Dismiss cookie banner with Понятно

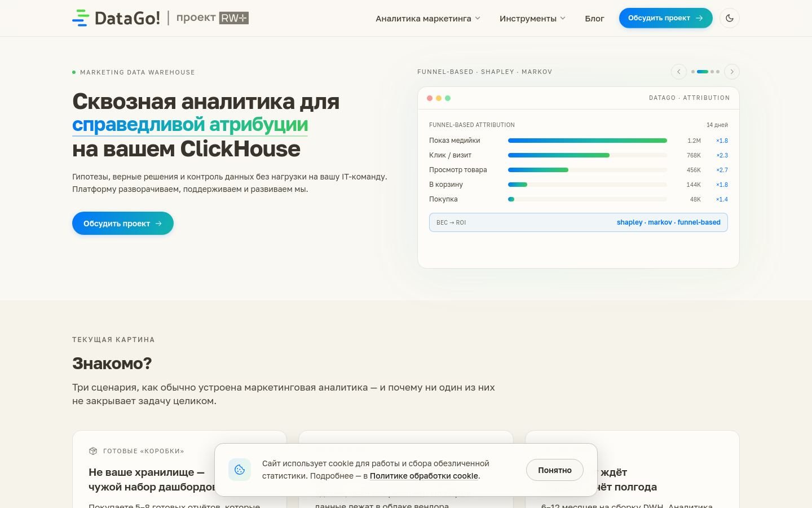[x=555, y=470]
